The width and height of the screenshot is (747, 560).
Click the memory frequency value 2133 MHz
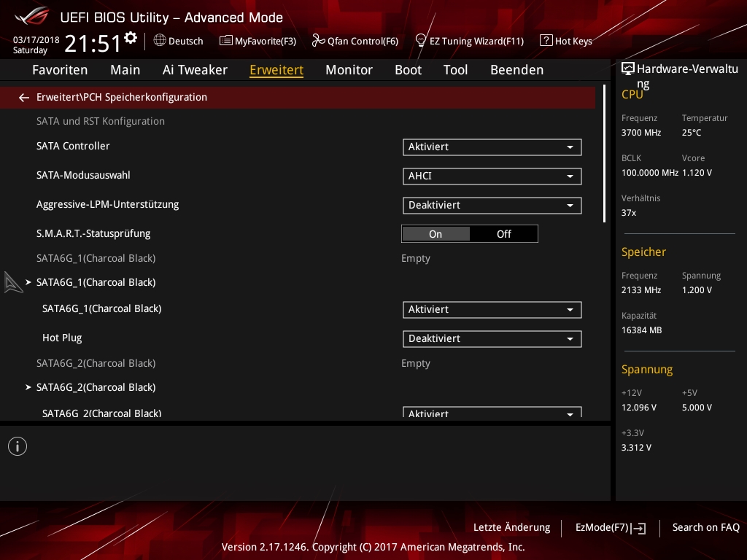641,290
